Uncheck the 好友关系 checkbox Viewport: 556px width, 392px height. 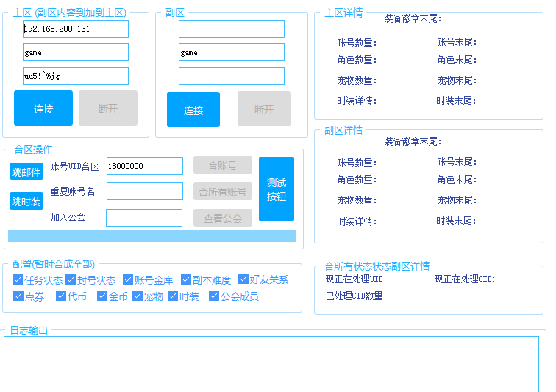pyautogui.click(x=243, y=279)
